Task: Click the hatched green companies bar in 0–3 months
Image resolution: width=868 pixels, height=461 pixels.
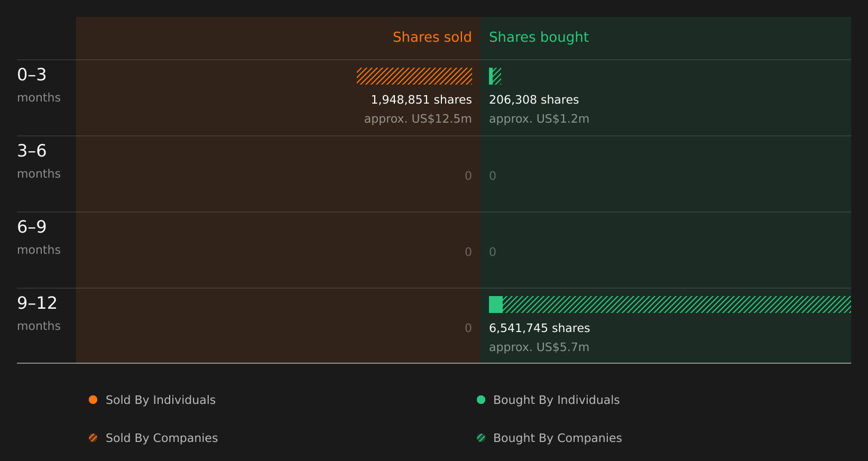Action: (497, 76)
